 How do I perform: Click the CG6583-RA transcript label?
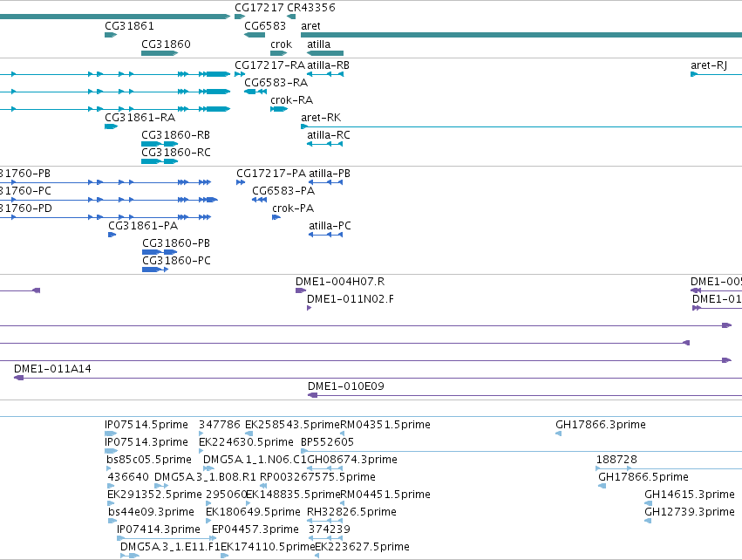point(276,82)
